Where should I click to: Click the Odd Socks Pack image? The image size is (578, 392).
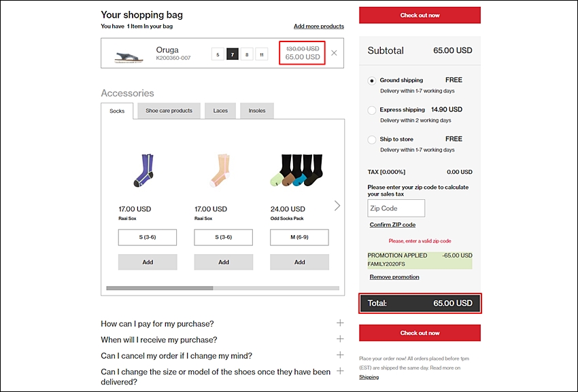(x=297, y=171)
